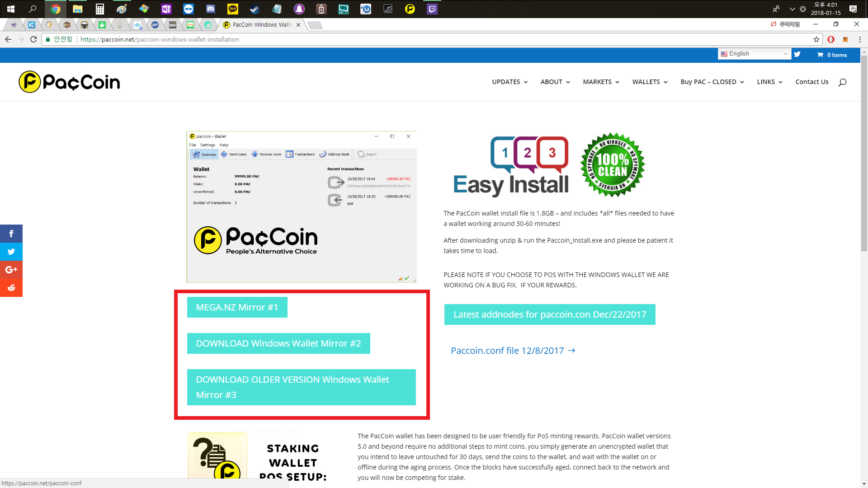The height and width of the screenshot is (488, 868).
Task: Toggle the bookmark star in the address bar
Action: 816,39
